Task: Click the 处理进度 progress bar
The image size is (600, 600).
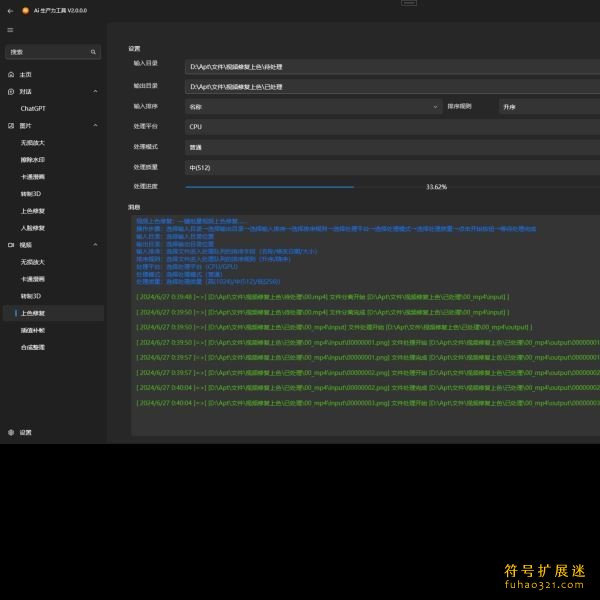Action: [x=392, y=187]
